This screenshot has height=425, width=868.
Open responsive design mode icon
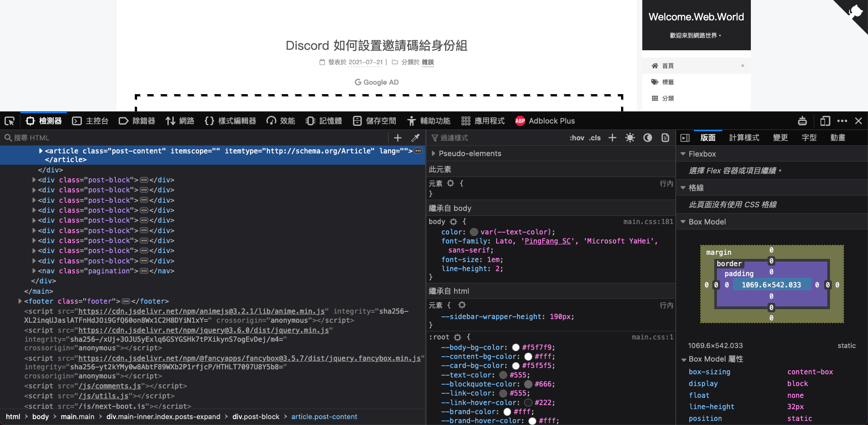tap(825, 121)
